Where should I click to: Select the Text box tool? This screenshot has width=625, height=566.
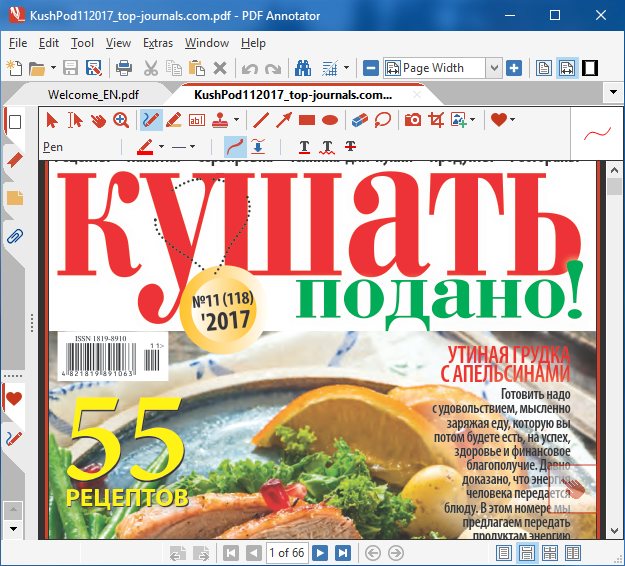click(x=197, y=120)
